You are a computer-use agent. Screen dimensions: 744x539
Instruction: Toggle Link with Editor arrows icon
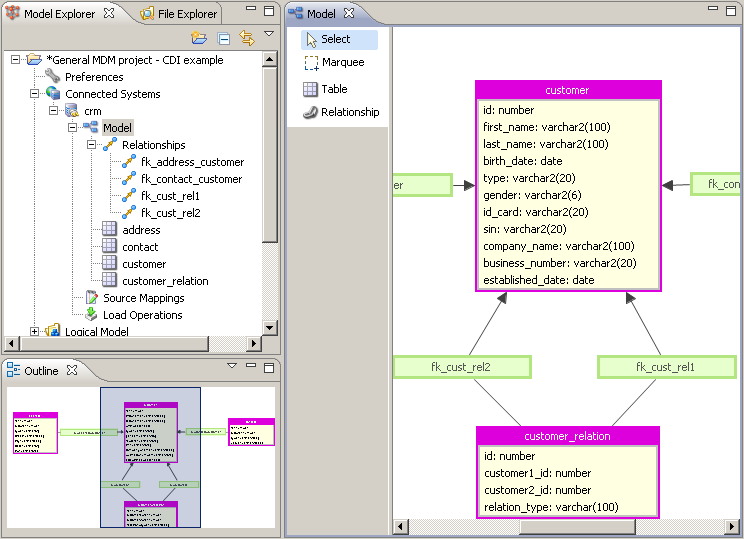pos(247,38)
